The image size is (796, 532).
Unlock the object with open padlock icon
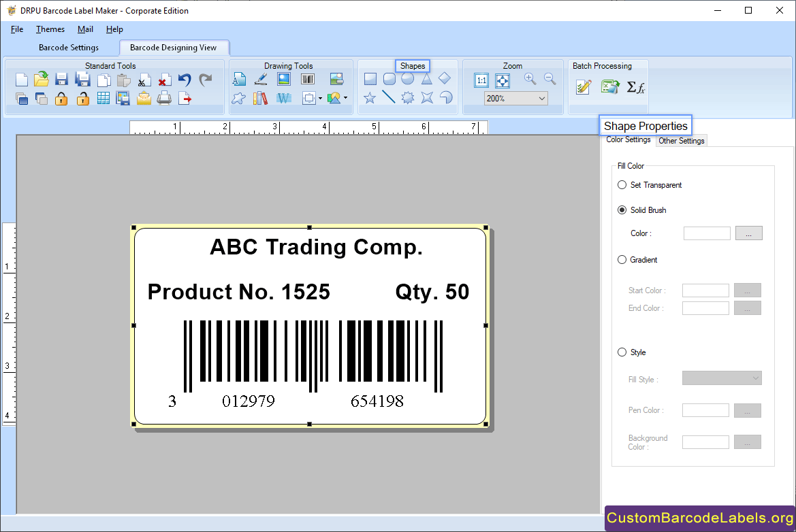[82, 99]
